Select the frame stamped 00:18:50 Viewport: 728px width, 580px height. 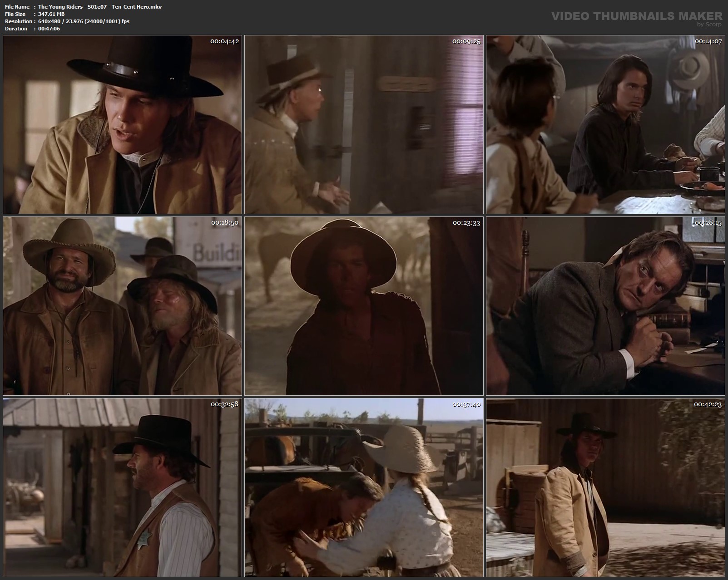122,306
